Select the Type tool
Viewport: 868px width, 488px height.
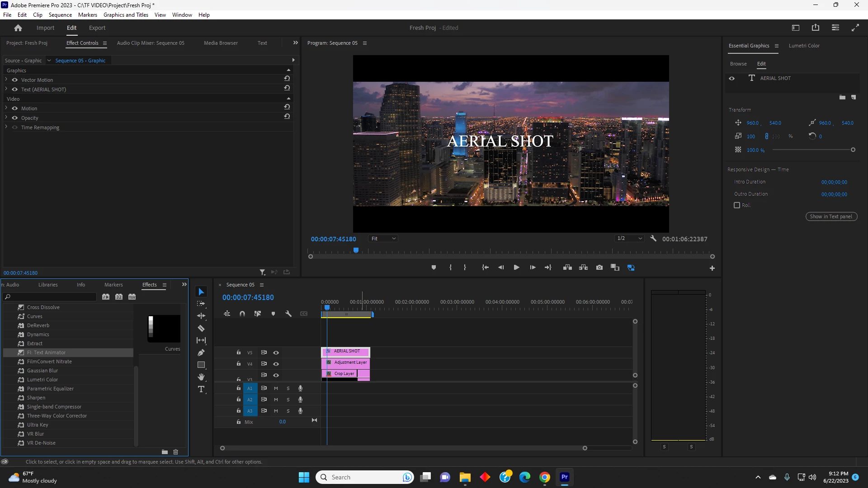click(201, 389)
